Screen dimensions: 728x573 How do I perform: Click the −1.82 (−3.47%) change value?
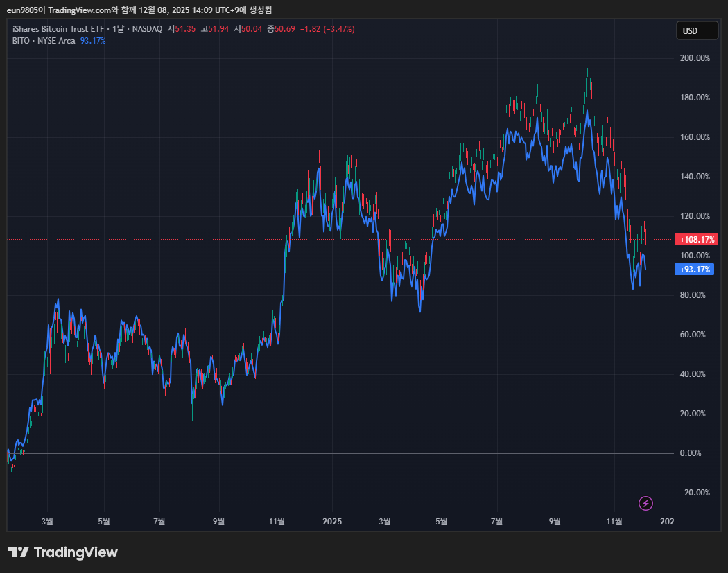coord(327,29)
